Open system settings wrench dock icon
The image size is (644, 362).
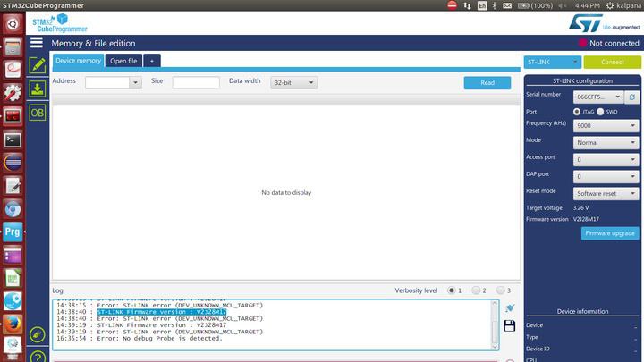(x=13, y=93)
